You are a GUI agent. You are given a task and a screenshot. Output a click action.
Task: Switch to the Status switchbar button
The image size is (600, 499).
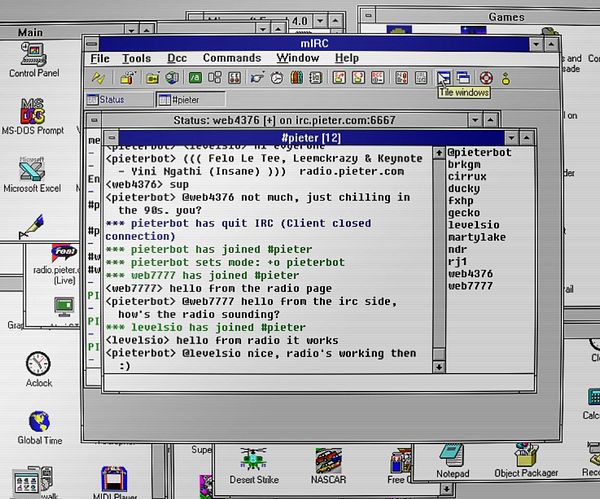(120, 100)
